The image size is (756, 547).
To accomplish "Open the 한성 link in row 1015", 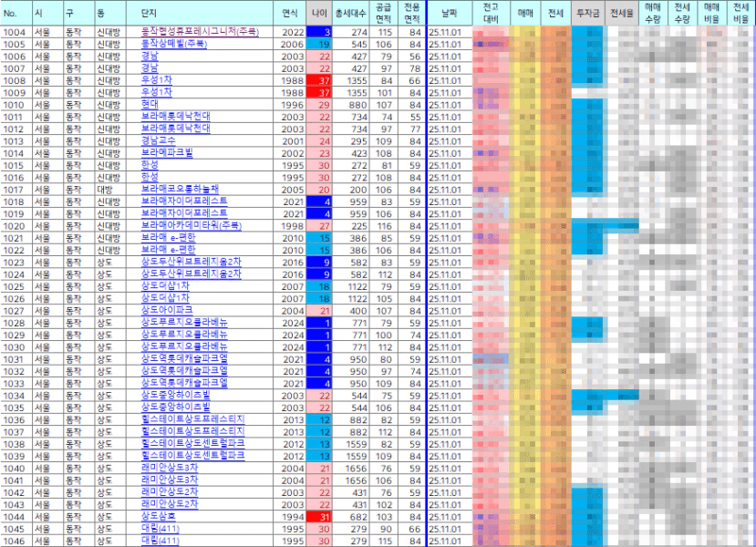I will [x=150, y=165].
